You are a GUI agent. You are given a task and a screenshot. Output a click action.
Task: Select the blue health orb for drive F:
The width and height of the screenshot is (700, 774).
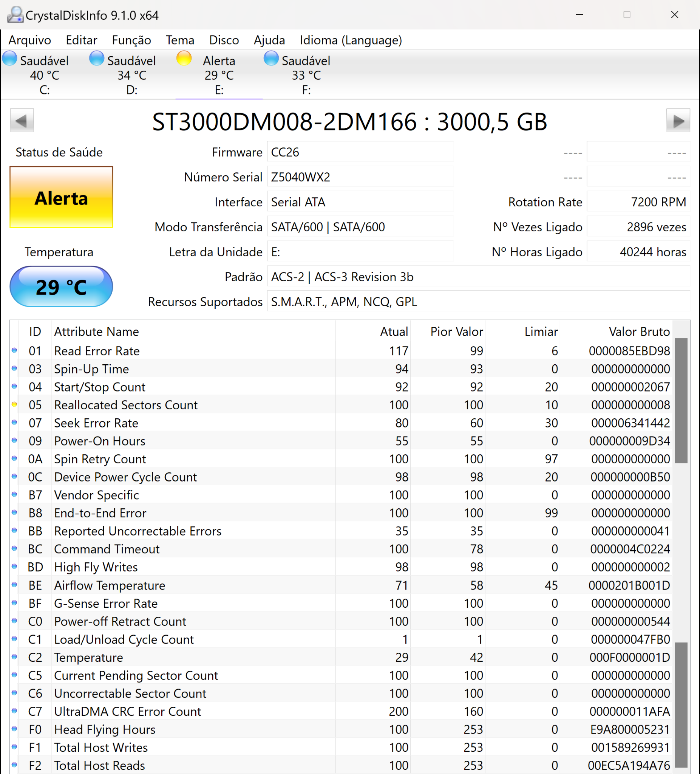(x=271, y=58)
